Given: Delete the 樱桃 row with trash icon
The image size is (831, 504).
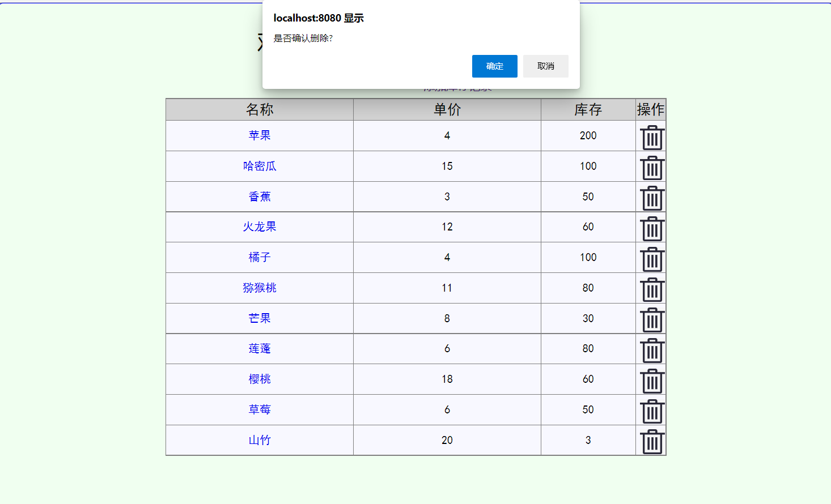Looking at the screenshot, I should point(652,381).
